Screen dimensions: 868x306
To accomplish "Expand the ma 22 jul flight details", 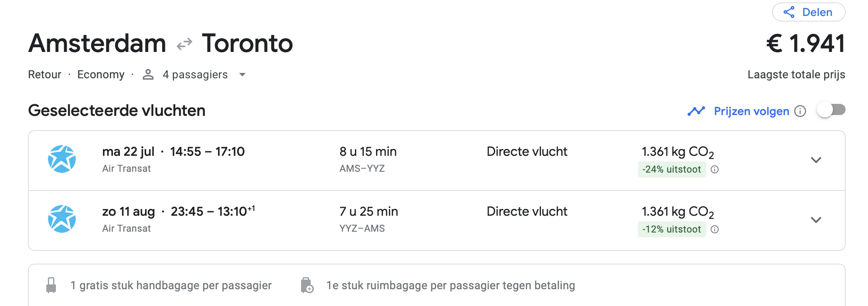I will click(x=816, y=160).
